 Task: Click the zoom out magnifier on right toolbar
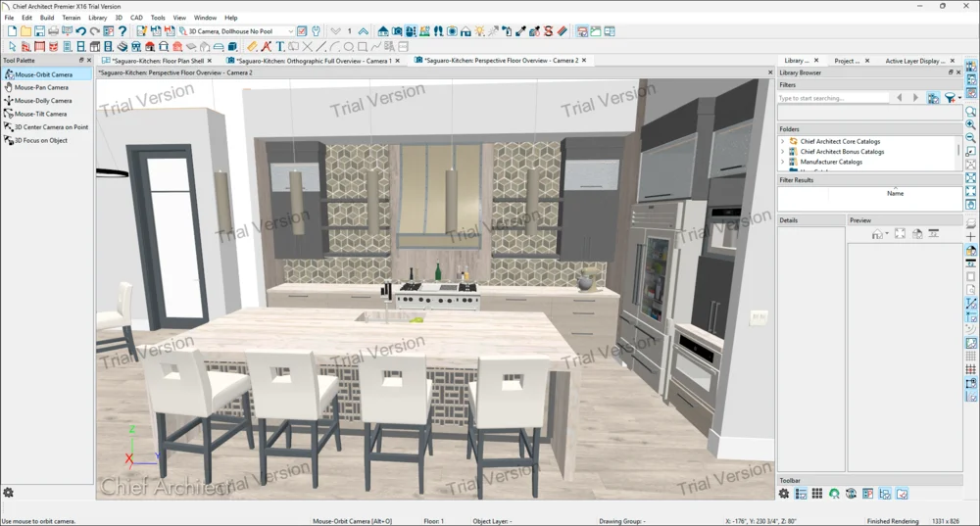[970, 137]
